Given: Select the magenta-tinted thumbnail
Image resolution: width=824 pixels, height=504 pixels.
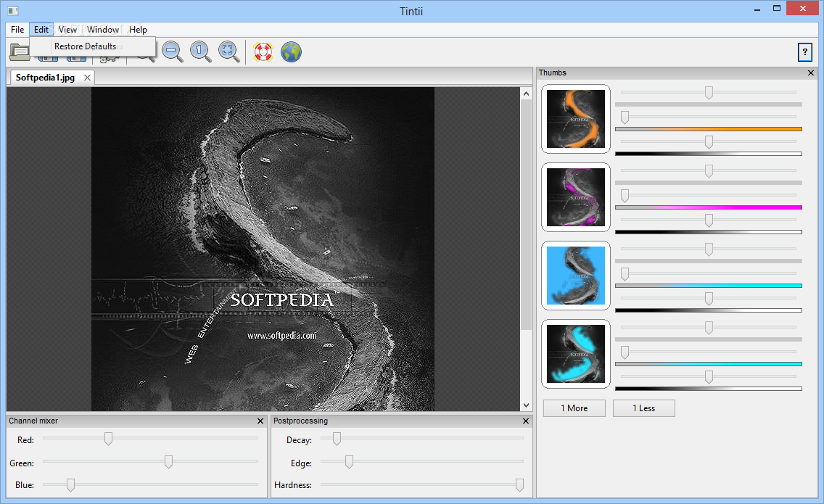Looking at the screenshot, I should [x=576, y=197].
